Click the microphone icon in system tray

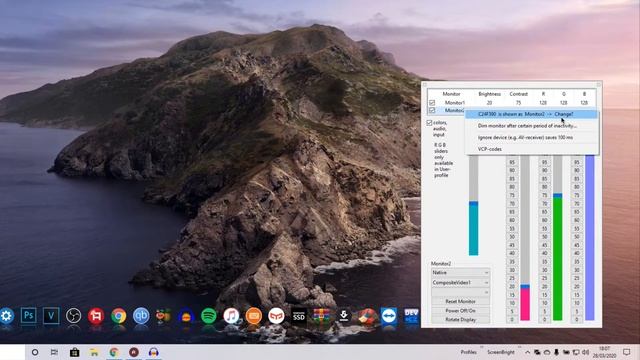pyautogui.click(x=556, y=352)
